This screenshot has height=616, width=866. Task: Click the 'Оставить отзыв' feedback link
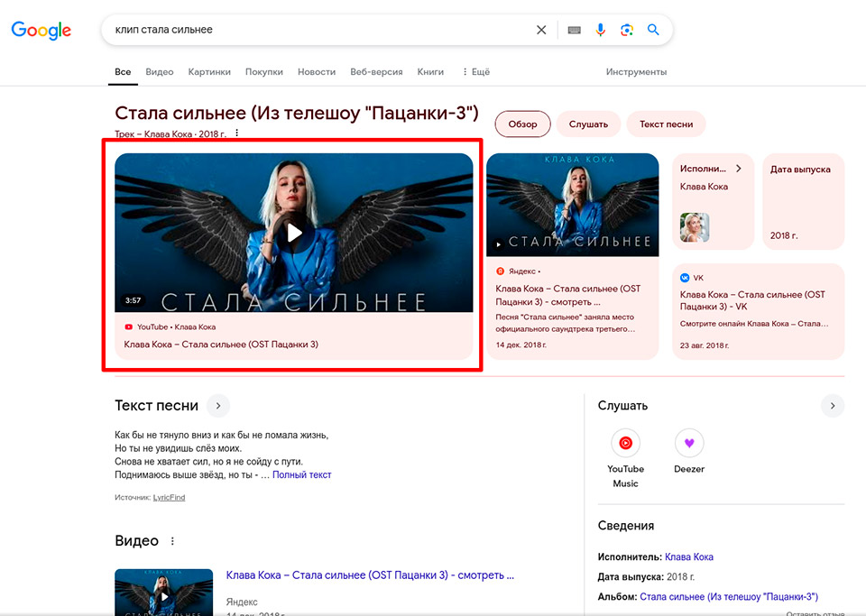tap(815, 613)
